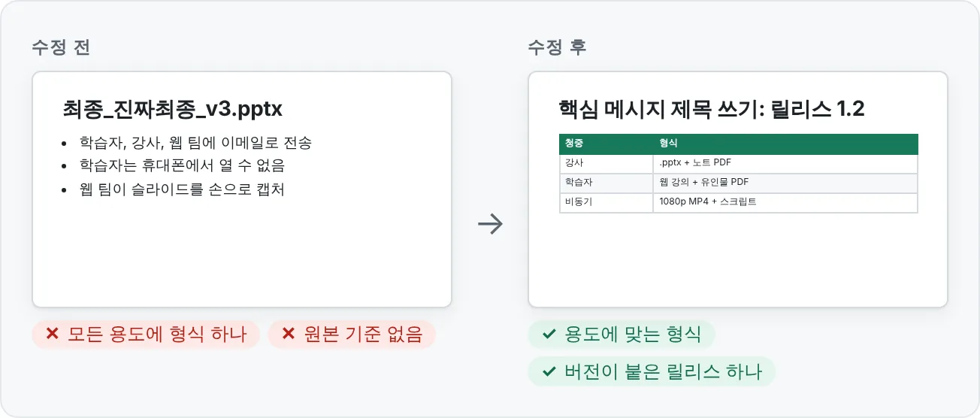Click the '.pptx + 노트 PDF' cell

coord(785,164)
